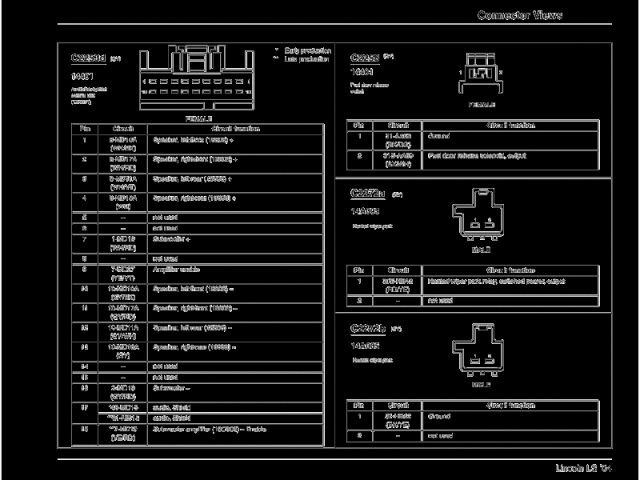Click the Early production legend entry
This screenshot has height=480, width=640.
(x=304, y=49)
